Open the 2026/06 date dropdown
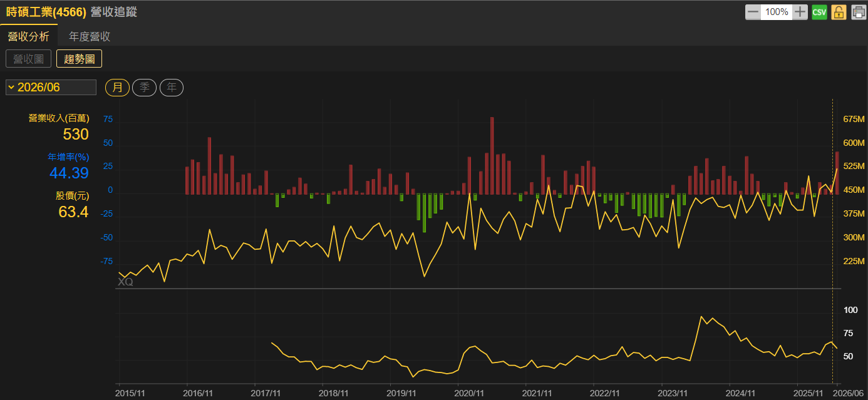The height and width of the screenshot is (400, 868). (51, 87)
